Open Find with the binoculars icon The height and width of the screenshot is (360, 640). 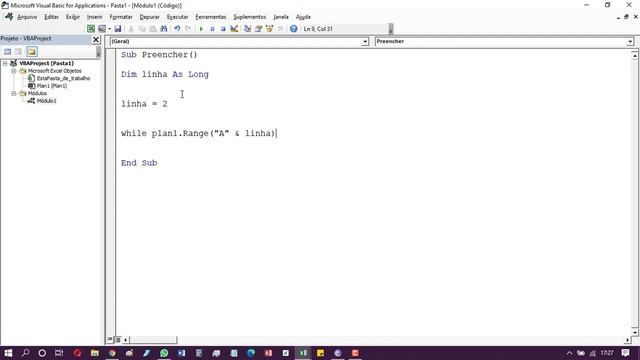tap(164, 29)
